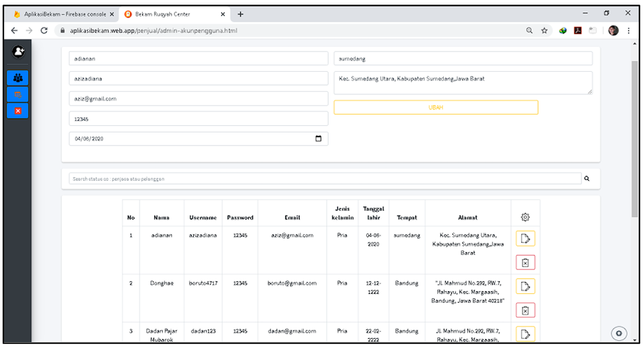
Task: Click the delete icon for adianan row
Action: point(525,262)
